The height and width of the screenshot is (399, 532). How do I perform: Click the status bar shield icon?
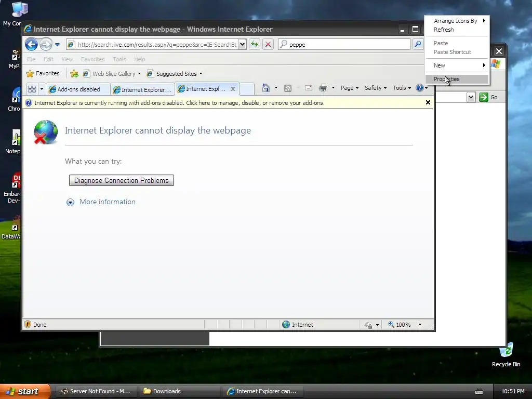28,325
